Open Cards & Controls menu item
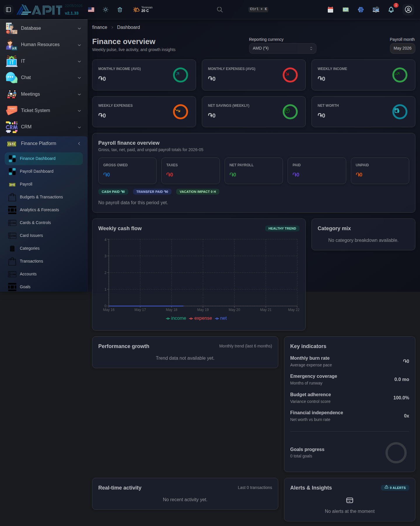420x526 pixels. (44, 223)
